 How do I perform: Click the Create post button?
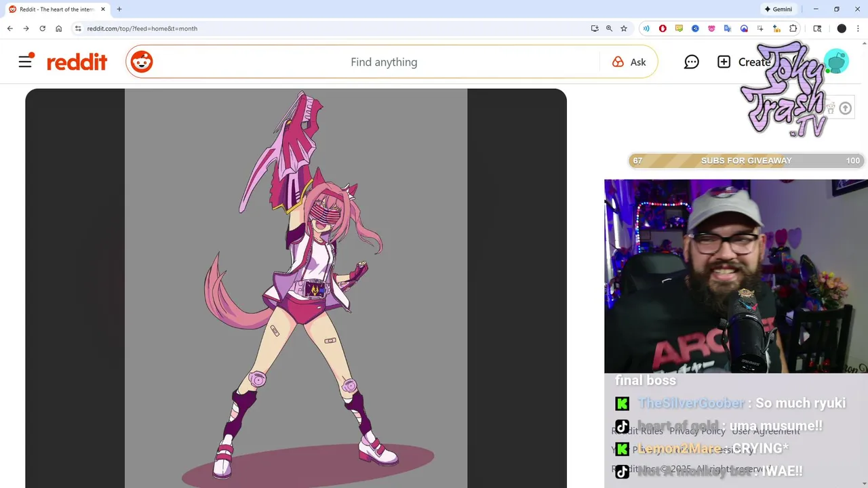click(744, 62)
